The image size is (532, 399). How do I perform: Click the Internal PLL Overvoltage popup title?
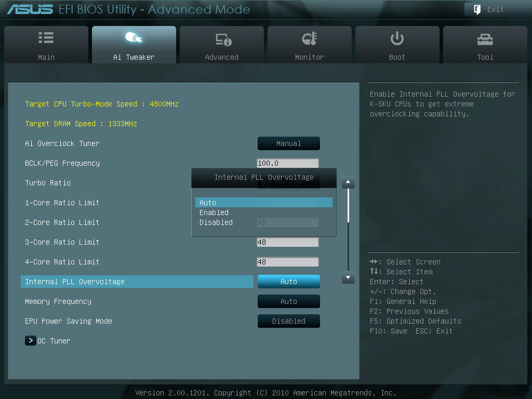264,177
